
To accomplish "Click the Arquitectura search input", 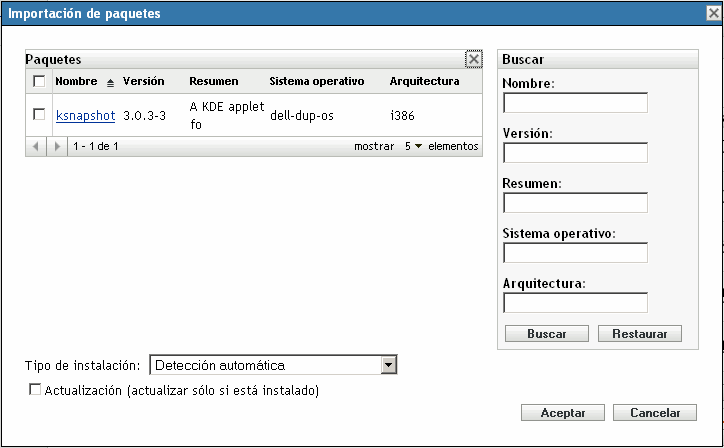I will tap(575, 303).
